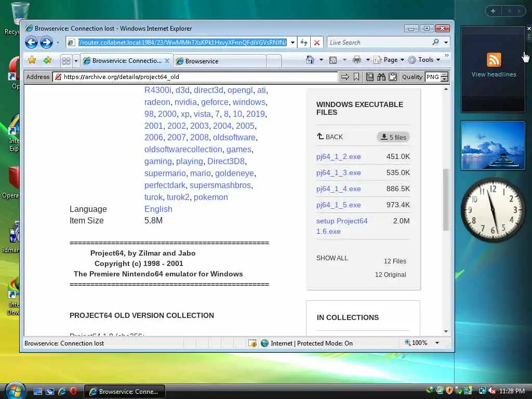
Task: Click the Live Search magnifier icon
Action: (436, 42)
